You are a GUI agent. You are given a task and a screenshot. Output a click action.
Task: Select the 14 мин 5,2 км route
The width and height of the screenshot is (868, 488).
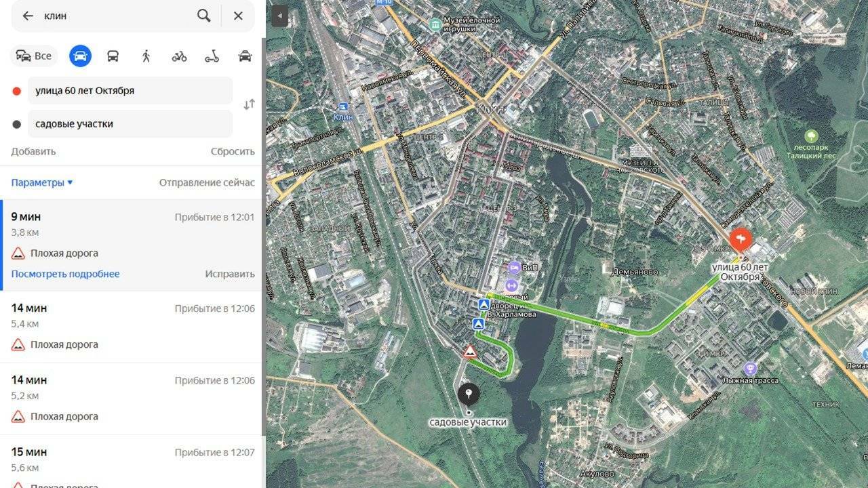(130, 399)
